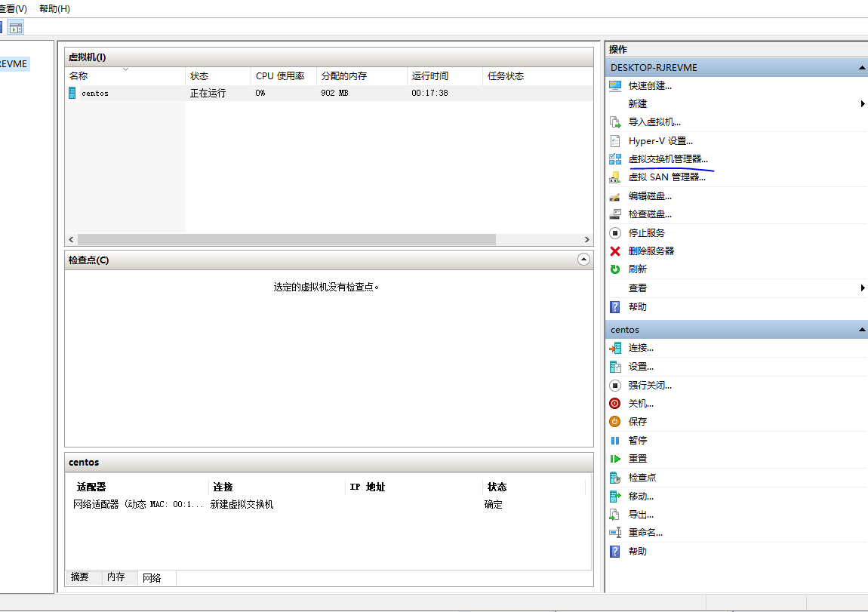This screenshot has height=612, width=868.
Task: Click the Stop Service (停止服务) icon
Action: click(x=615, y=233)
